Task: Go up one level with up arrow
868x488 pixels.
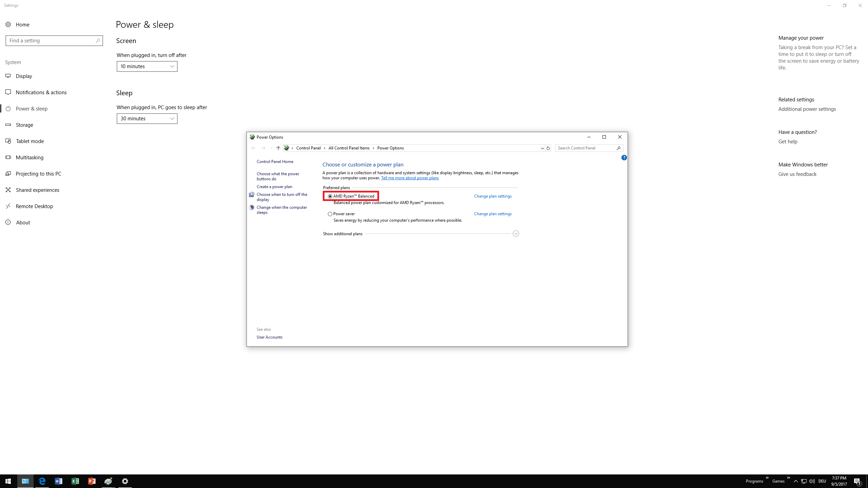Action: tap(278, 148)
